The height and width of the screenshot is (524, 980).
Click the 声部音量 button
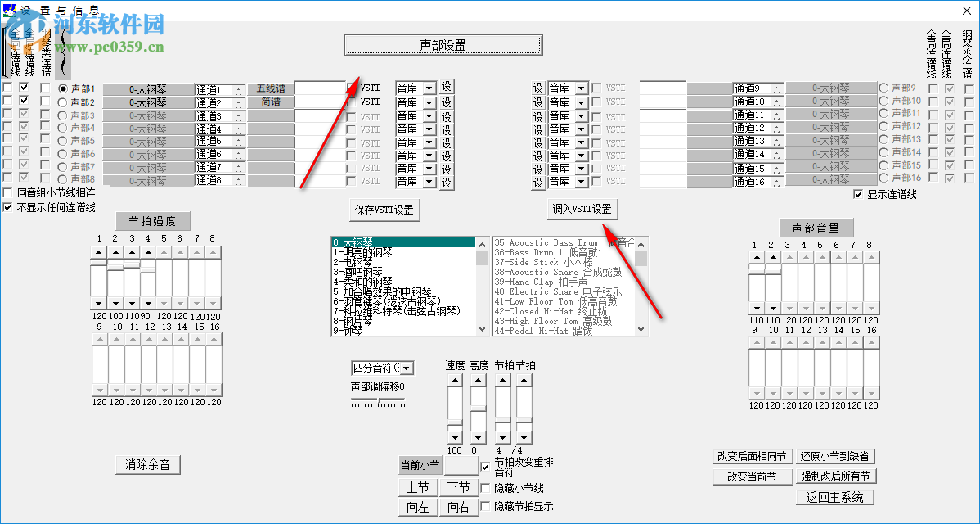pyautogui.click(x=816, y=228)
